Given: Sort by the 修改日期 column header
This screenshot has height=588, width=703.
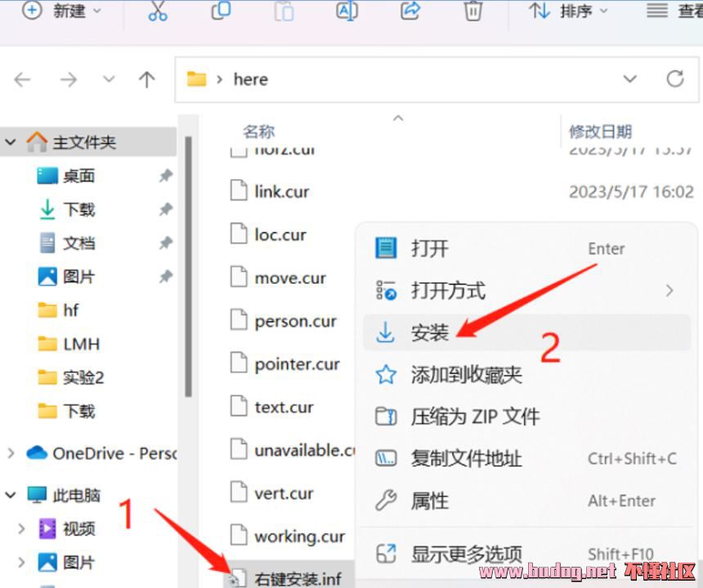Looking at the screenshot, I should [600, 132].
